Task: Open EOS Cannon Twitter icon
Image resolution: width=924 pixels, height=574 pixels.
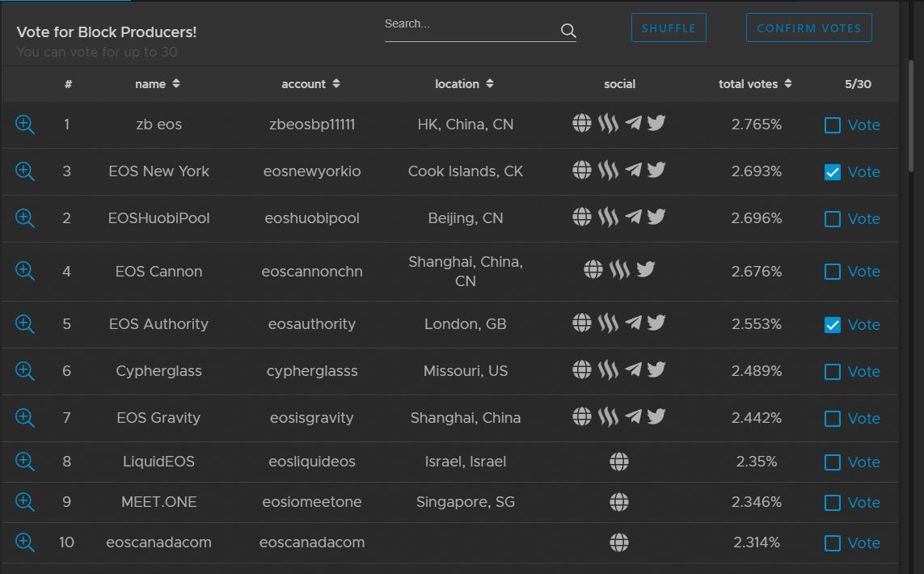Action: (x=646, y=269)
